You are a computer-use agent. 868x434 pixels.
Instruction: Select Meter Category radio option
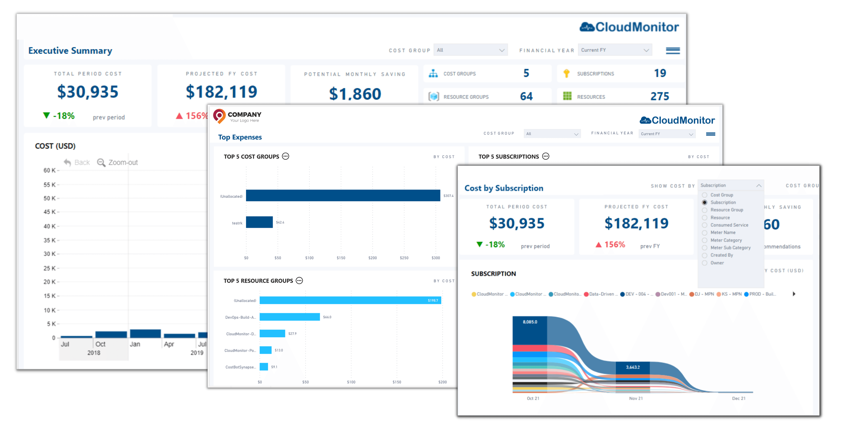704,240
